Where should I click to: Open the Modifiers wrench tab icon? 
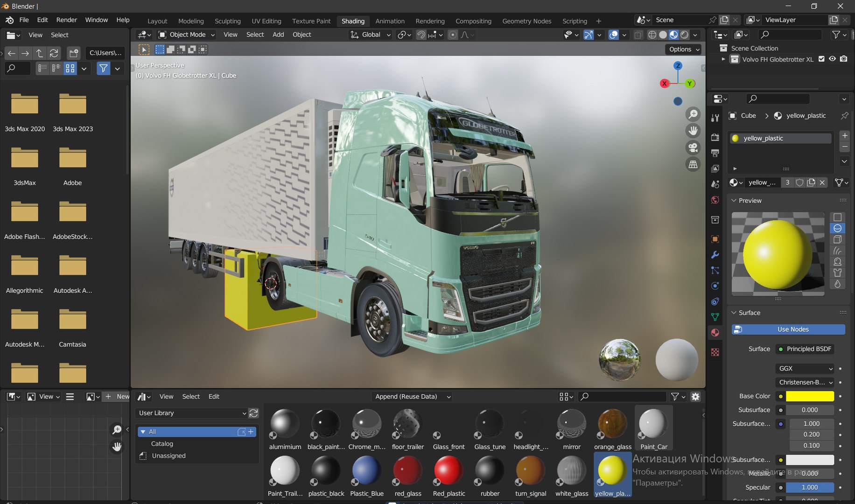[x=715, y=255]
